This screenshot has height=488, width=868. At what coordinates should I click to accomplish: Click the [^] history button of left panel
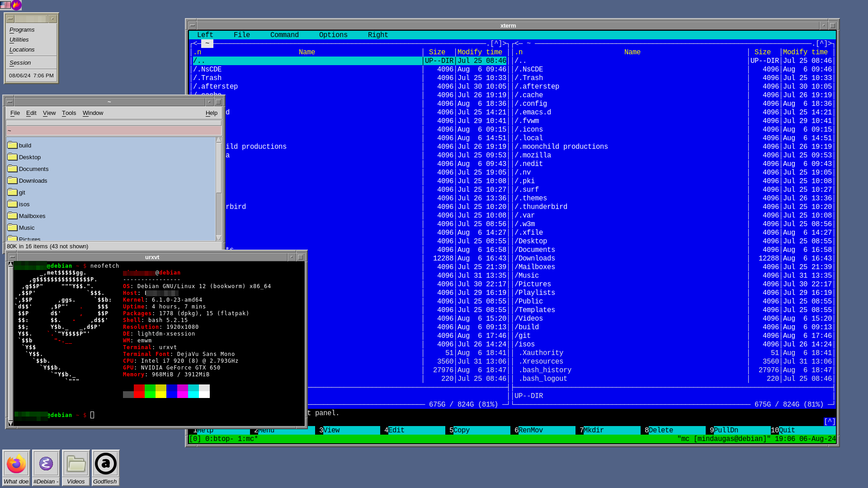pos(496,43)
